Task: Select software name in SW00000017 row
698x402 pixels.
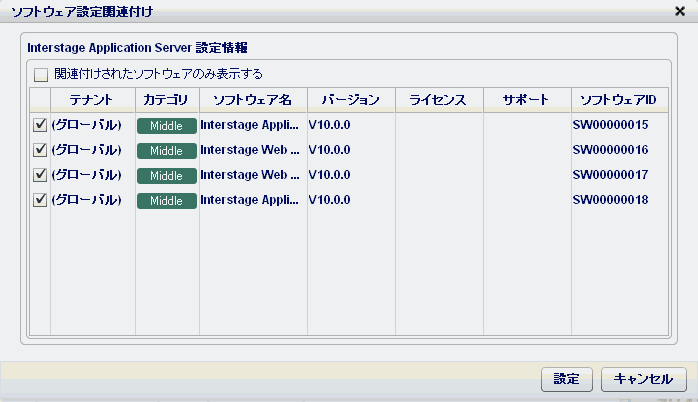Action: [x=250, y=175]
